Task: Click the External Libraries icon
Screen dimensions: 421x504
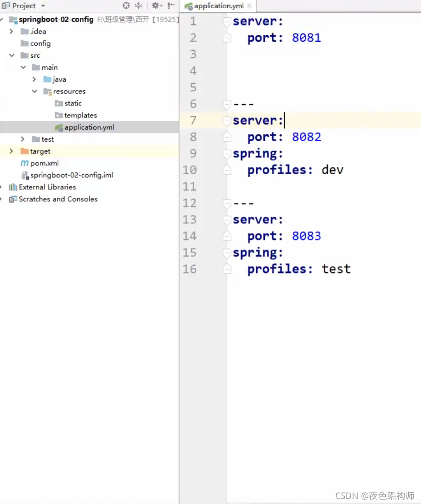Action: click(13, 187)
